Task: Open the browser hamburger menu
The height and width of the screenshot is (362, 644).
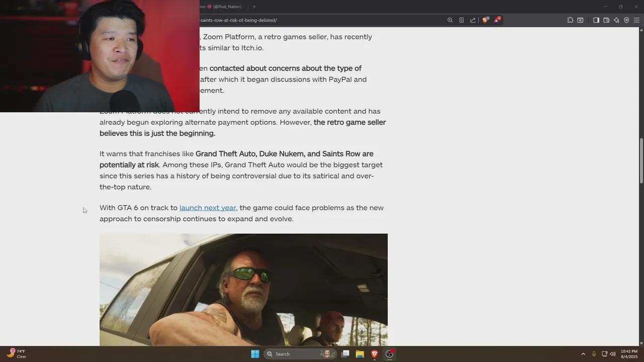Action: pos(636,20)
